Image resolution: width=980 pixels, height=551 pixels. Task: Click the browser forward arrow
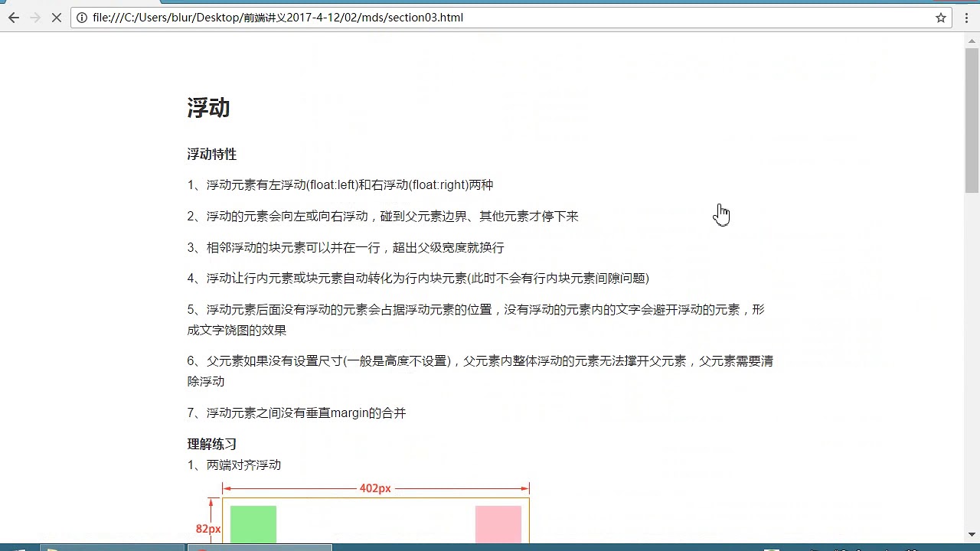click(x=35, y=18)
